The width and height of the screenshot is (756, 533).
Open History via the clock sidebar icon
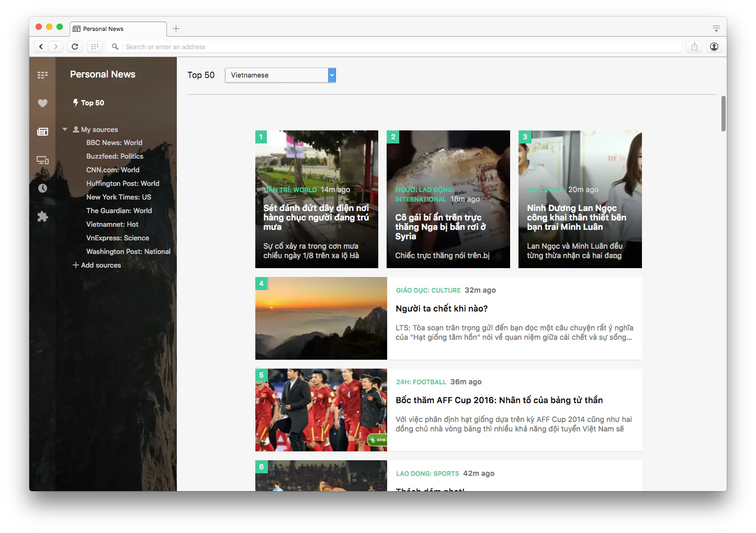pyautogui.click(x=42, y=188)
